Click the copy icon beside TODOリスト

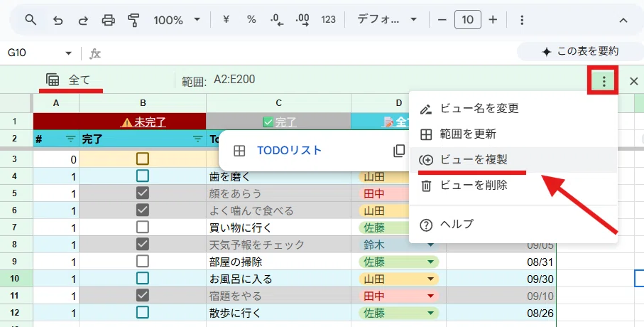pyautogui.click(x=399, y=151)
